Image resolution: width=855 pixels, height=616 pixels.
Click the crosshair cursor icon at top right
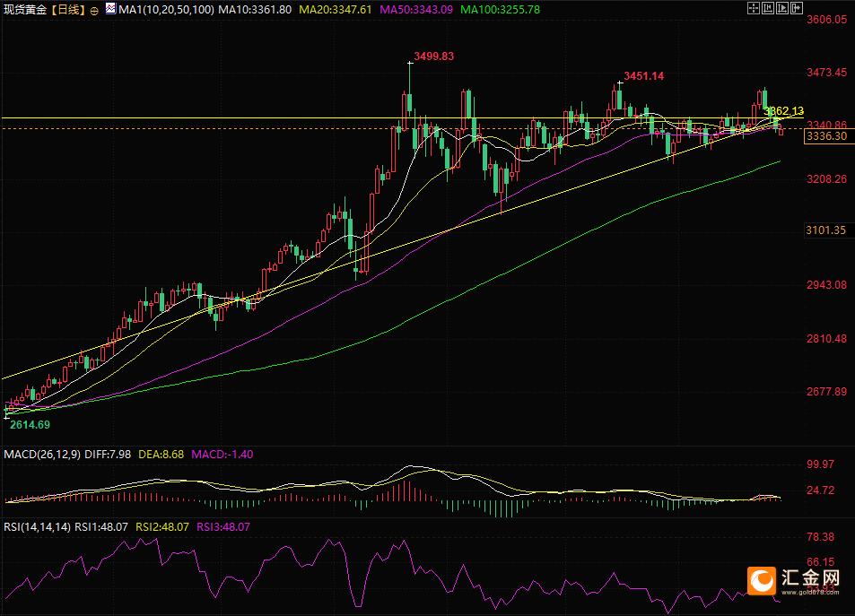click(x=754, y=8)
